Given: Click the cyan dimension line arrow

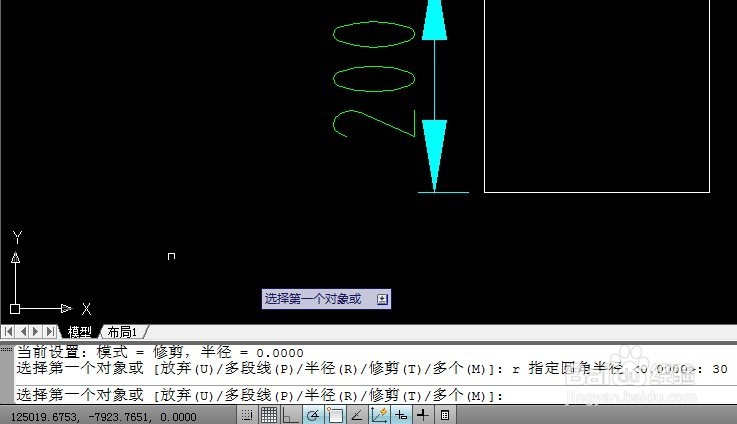Looking at the screenshot, I should coord(434,155).
